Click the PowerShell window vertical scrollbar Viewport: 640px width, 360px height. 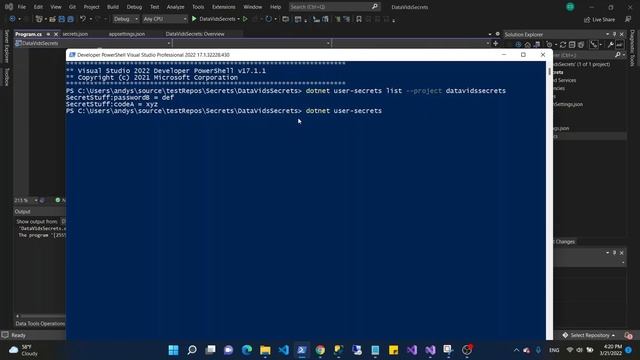pyautogui.click(x=549, y=200)
